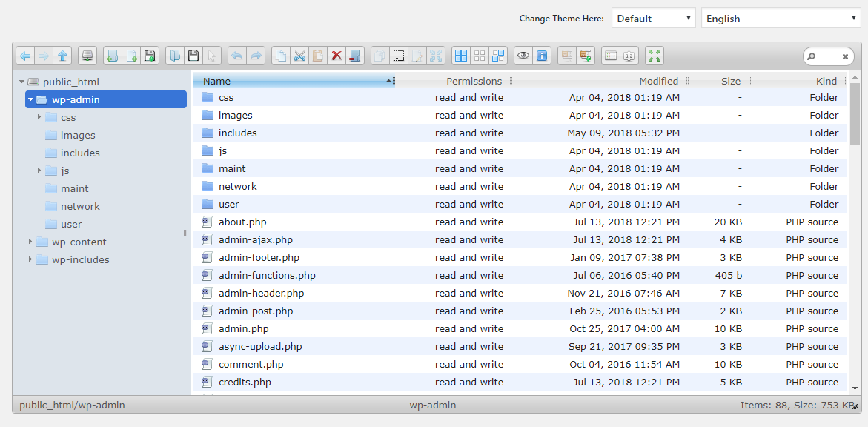Expand the wp-content folder in tree
Screen dimensions: 868x427
tap(30, 242)
